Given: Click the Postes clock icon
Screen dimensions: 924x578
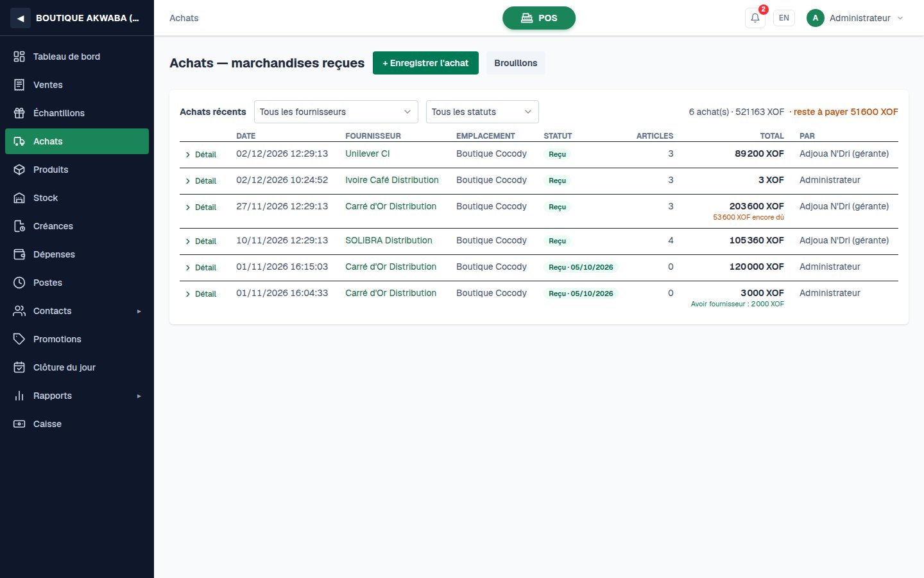Looking at the screenshot, I should pyautogui.click(x=19, y=283).
